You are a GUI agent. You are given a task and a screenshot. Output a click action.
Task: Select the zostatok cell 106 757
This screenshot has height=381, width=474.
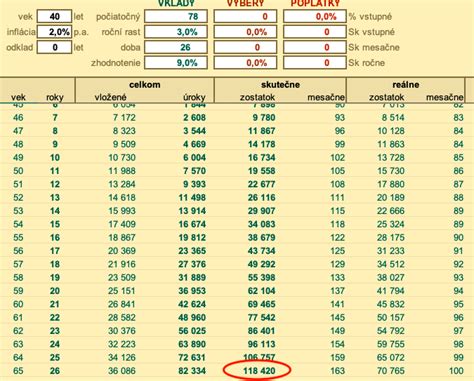point(259,357)
